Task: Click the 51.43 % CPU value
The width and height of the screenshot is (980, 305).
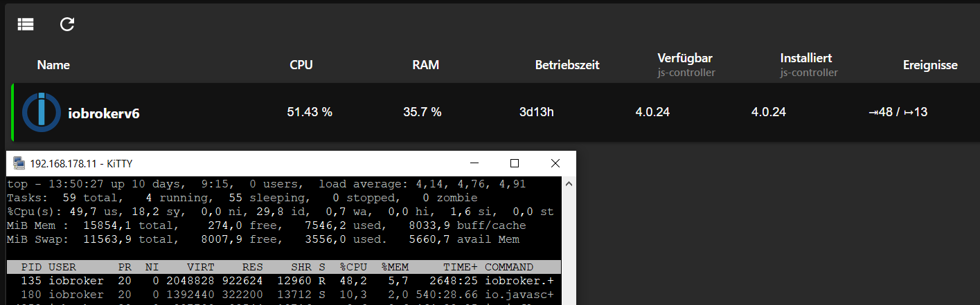Action: pos(310,112)
